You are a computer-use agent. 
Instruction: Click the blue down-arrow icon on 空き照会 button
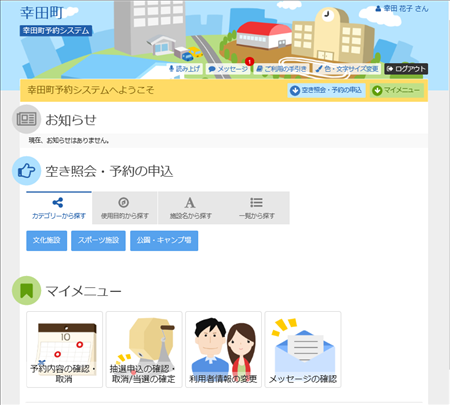295,90
